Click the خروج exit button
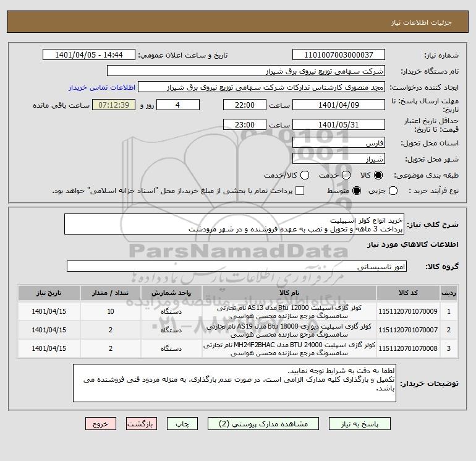The height and width of the screenshot is (461, 476). [101, 424]
